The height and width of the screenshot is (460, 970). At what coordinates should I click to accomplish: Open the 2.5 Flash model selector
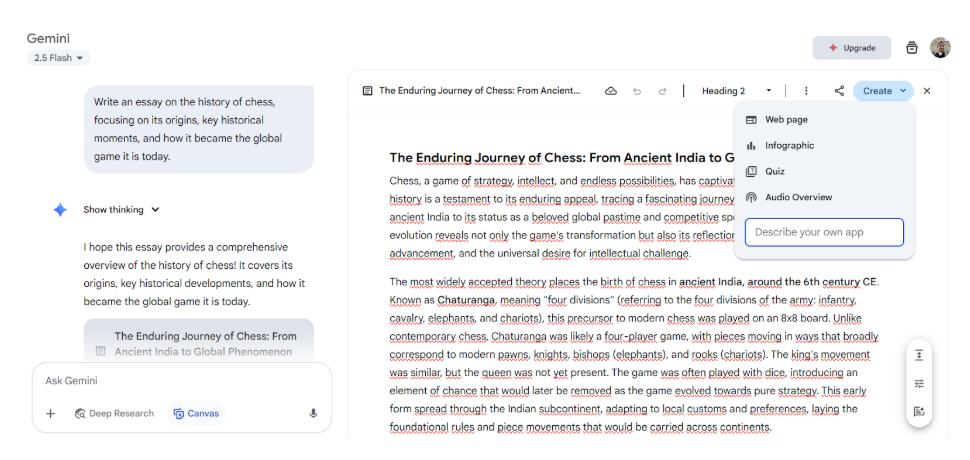[x=58, y=58]
